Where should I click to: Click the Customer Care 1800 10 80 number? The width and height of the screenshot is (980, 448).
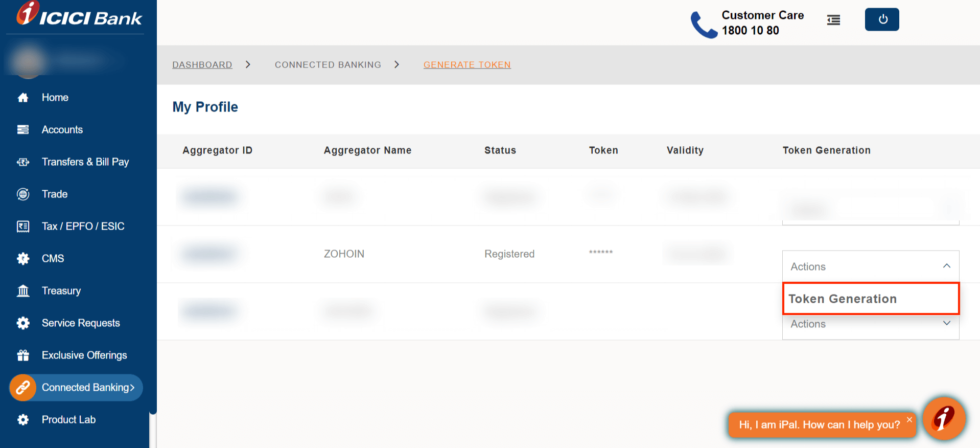(x=751, y=31)
